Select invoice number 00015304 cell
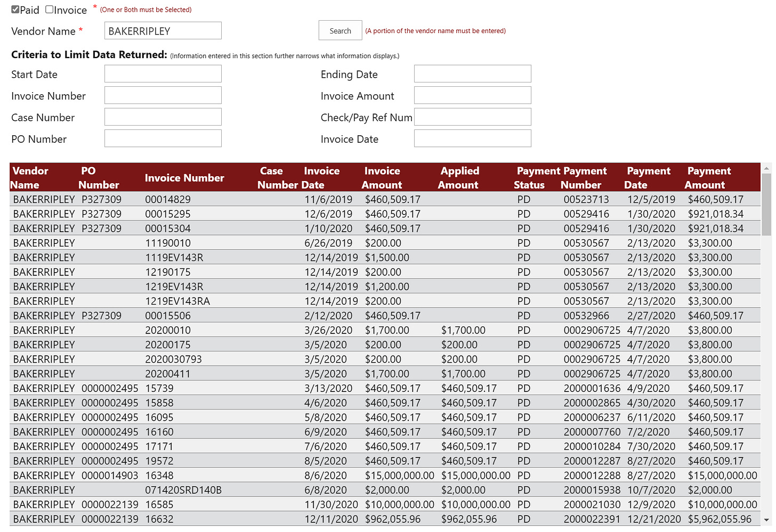This screenshot has height=532, width=776. [x=168, y=228]
